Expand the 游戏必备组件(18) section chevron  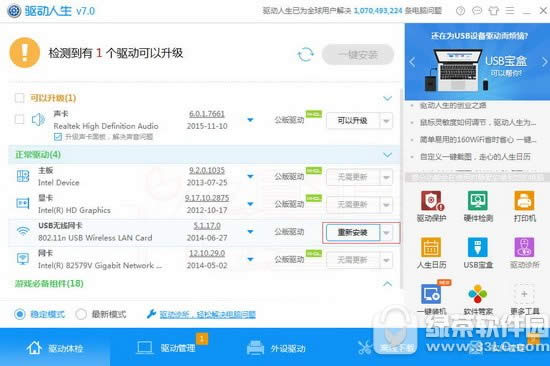[x=387, y=284]
